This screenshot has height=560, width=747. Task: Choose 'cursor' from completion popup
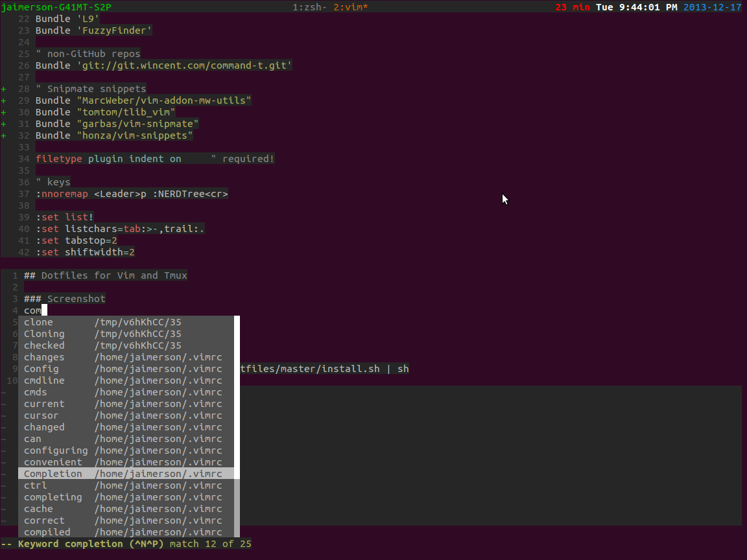click(x=126, y=415)
